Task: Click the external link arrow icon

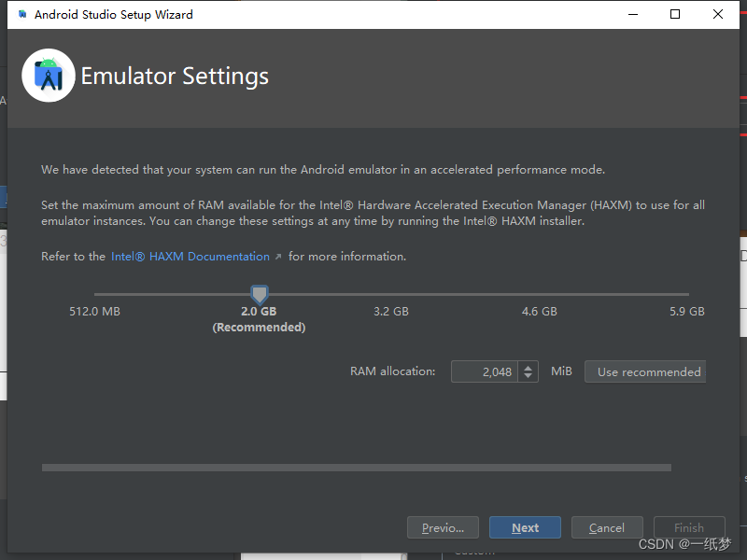Action: 278,257
